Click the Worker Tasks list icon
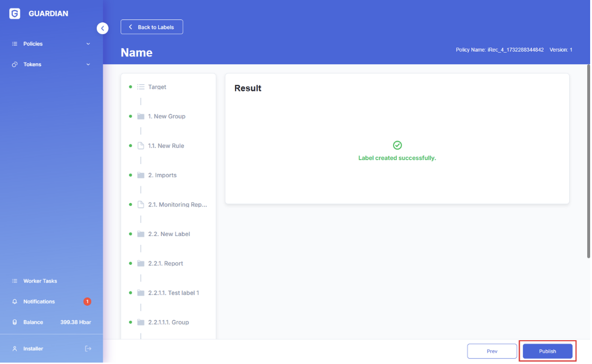The image size is (592, 364). [15, 282]
